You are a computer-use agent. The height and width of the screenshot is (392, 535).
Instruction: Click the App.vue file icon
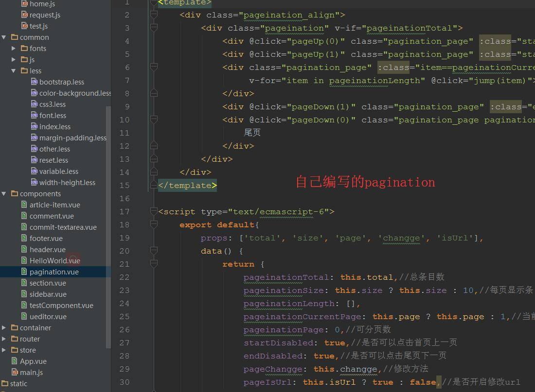pyautogui.click(x=15, y=361)
